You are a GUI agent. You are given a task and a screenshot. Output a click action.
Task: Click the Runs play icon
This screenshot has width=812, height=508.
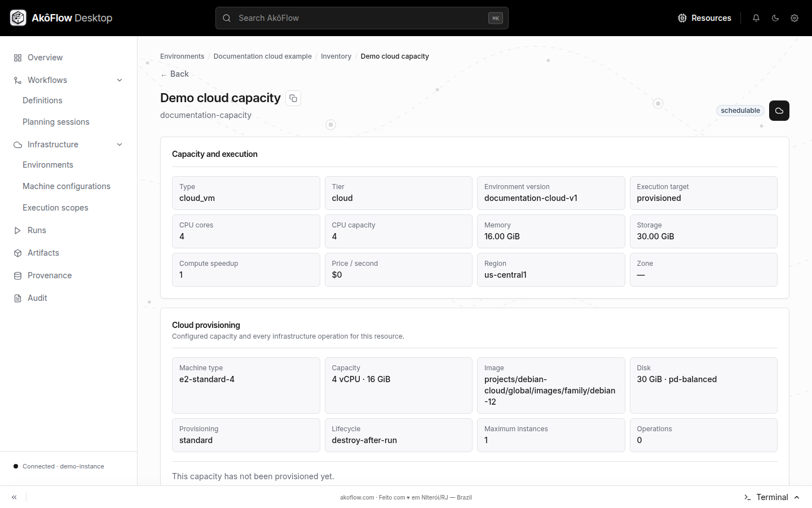[x=17, y=230]
